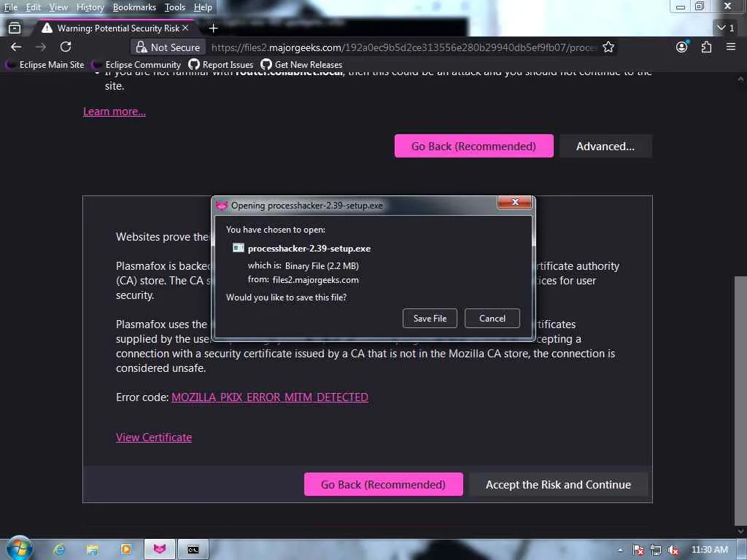Click the dialog title bar fox icon
The height and width of the screenshot is (560, 747).
click(x=222, y=206)
